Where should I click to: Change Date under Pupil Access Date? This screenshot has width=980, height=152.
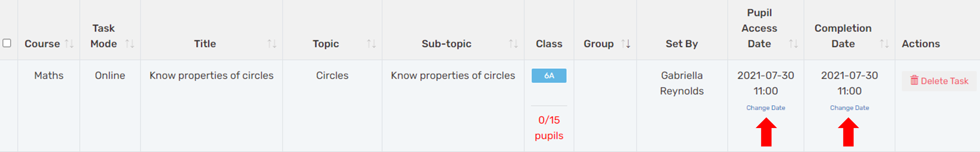point(766,108)
